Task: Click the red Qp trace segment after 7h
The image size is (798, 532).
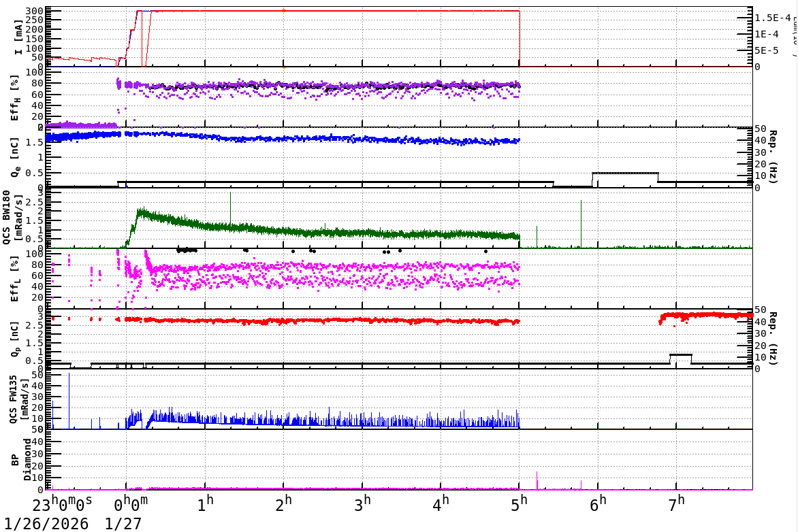Action: click(701, 315)
